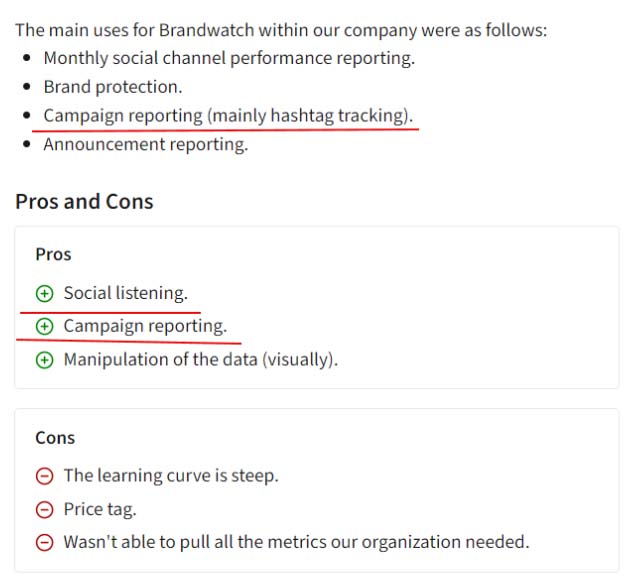Click the Pros section title
629x583 pixels.
click(x=53, y=254)
